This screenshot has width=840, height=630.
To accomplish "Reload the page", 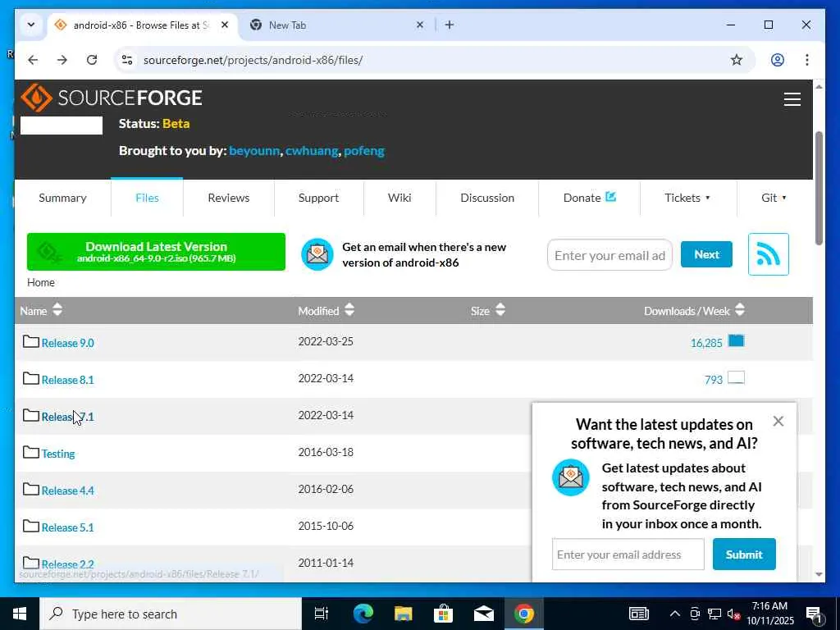I will pos(92,60).
